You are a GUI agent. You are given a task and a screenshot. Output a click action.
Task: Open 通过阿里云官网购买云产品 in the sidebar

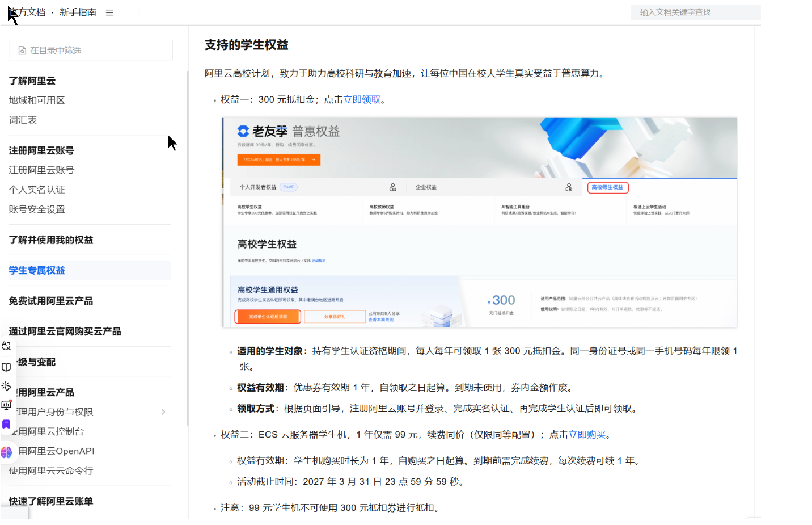pyautogui.click(x=65, y=331)
